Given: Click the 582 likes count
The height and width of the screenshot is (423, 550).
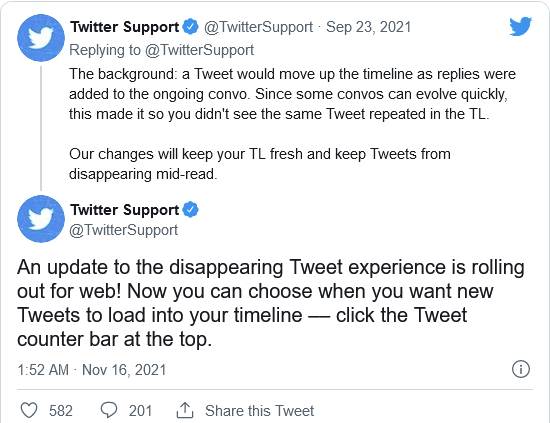Looking at the screenshot, I should pyautogui.click(x=61, y=411).
